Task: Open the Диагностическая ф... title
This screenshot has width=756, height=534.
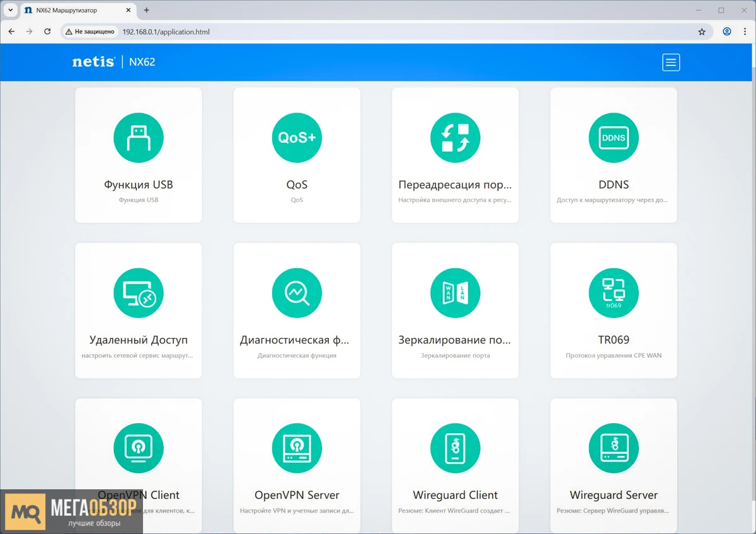Action: pos(294,340)
